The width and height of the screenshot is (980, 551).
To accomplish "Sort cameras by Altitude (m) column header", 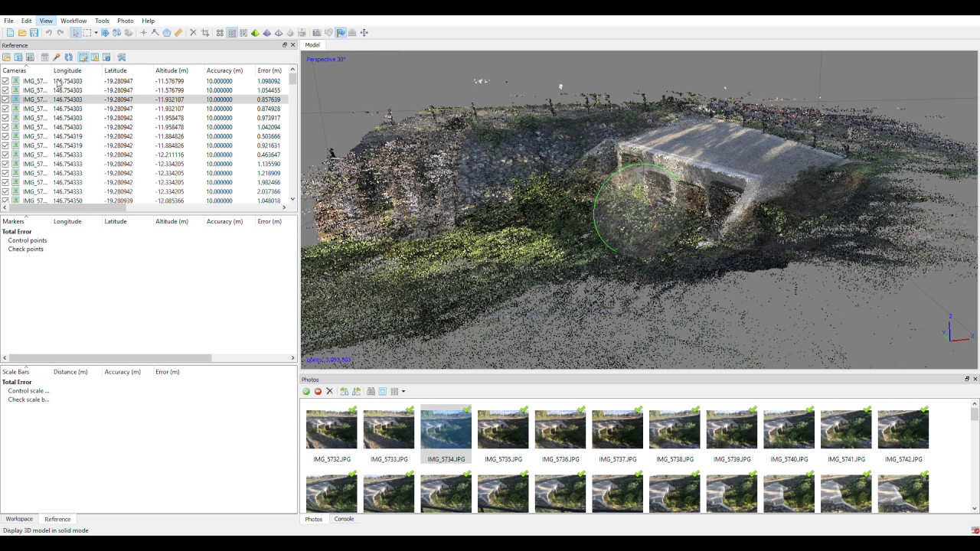I will coord(171,70).
